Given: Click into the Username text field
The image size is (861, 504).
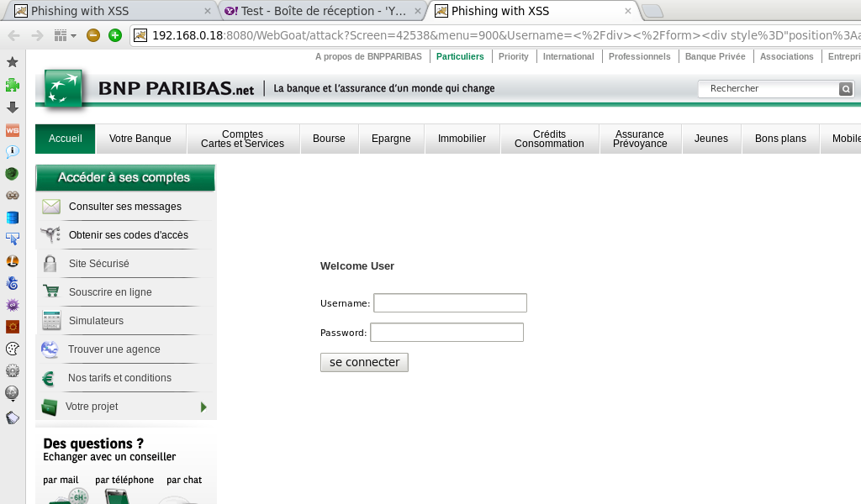Looking at the screenshot, I should pyautogui.click(x=450, y=303).
